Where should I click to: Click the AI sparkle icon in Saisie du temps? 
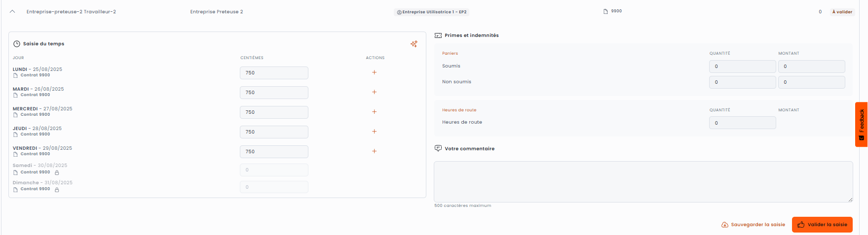point(414,44)
